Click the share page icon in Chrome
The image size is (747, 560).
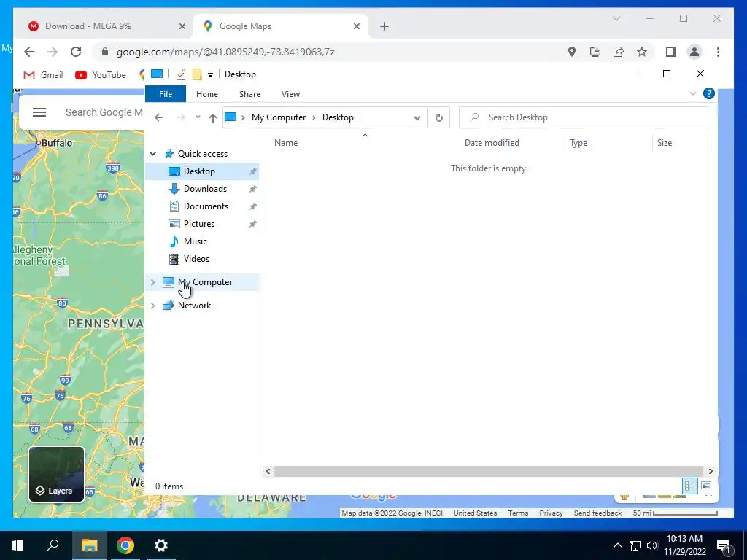coord(619,52)
